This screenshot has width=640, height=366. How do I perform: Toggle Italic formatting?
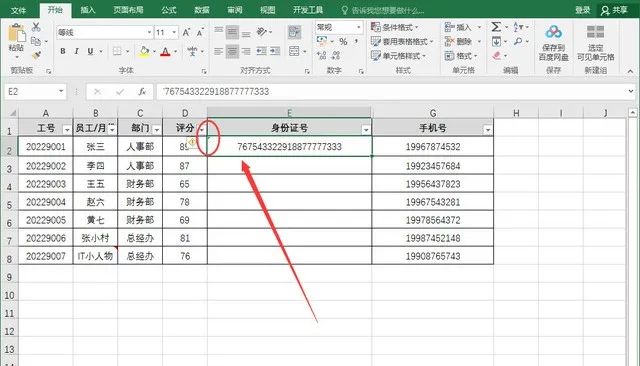76,51
